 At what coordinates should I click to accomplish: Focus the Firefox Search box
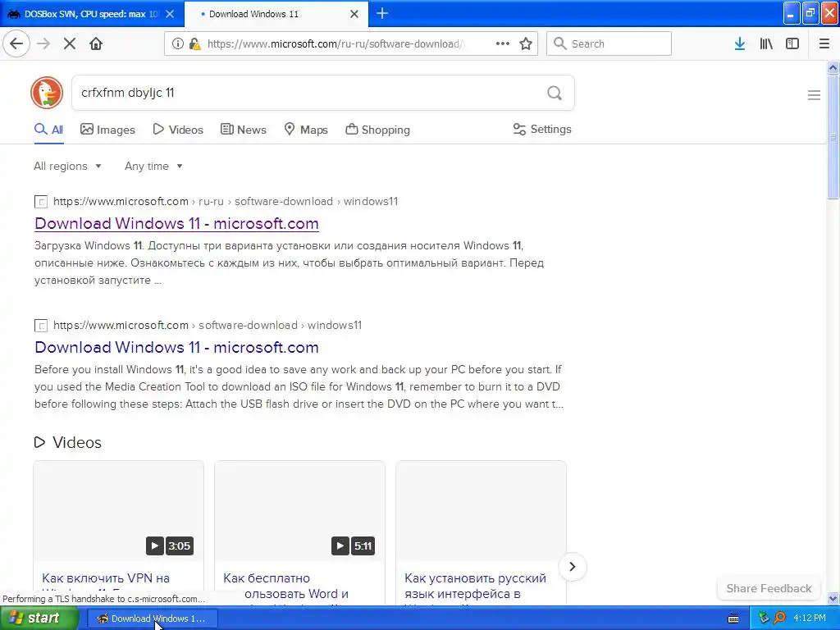point(609,43)
